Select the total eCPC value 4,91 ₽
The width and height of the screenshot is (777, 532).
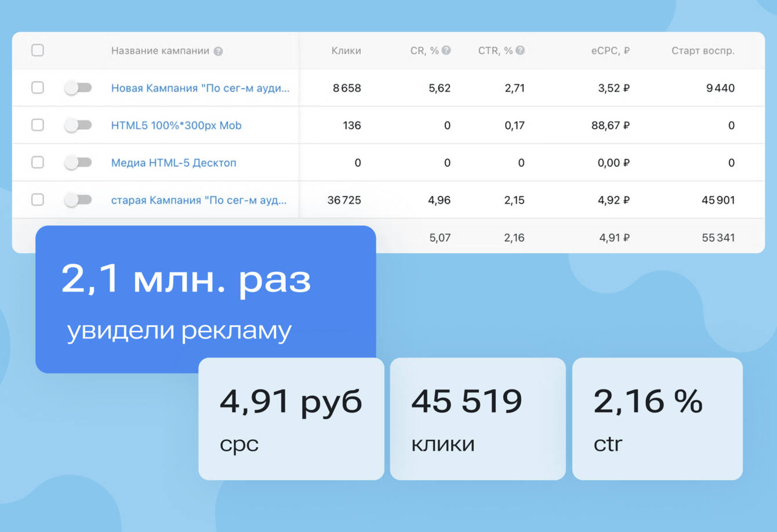pos(615,238)
